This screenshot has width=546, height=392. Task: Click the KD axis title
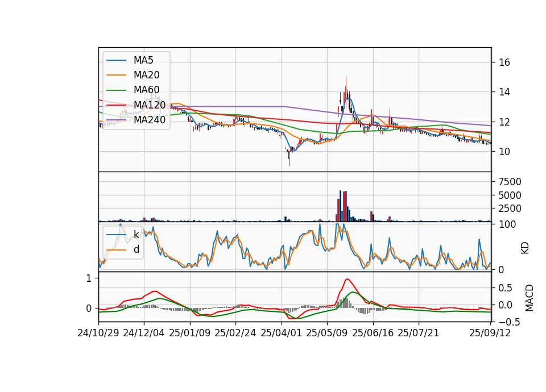coord(525,248)
